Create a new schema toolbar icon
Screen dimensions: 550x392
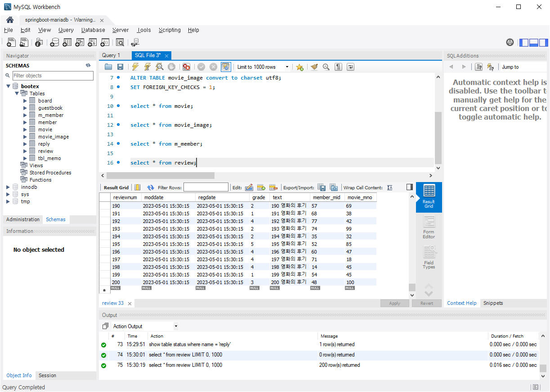pyautogui.click(x=54, y=42)
